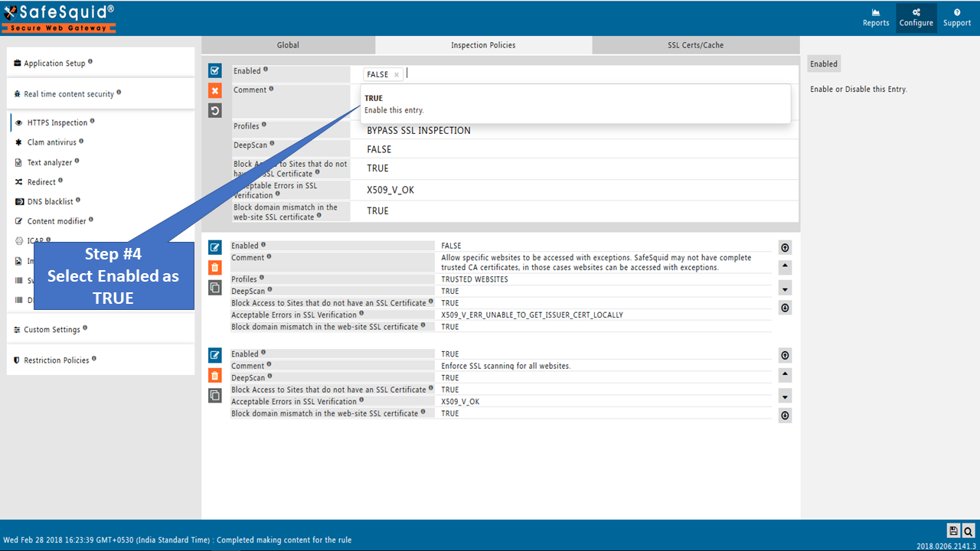Move Trusted Websites policy to top
980x551 pixels.
point(785,247)
